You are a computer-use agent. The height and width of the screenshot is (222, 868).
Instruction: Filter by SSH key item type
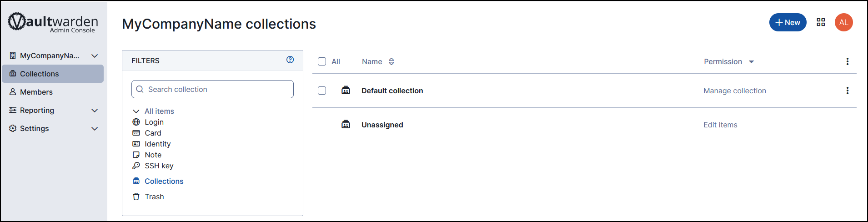click(x=159, y=166)
